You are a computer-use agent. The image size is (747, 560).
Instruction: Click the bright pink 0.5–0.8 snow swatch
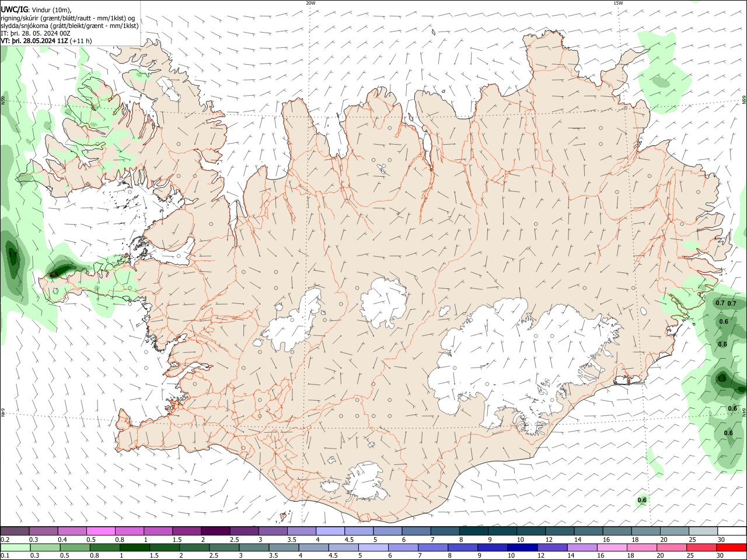click(101, 531)
